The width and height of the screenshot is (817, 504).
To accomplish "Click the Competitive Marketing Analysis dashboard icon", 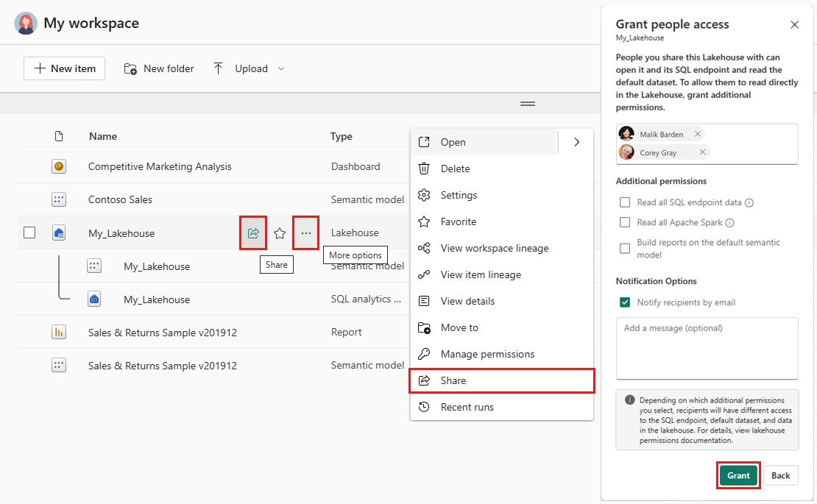I will click(x=59, y=167).
